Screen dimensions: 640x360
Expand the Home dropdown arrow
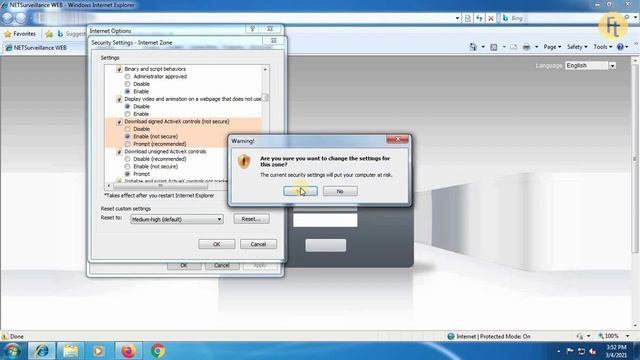tap(483, 47)
